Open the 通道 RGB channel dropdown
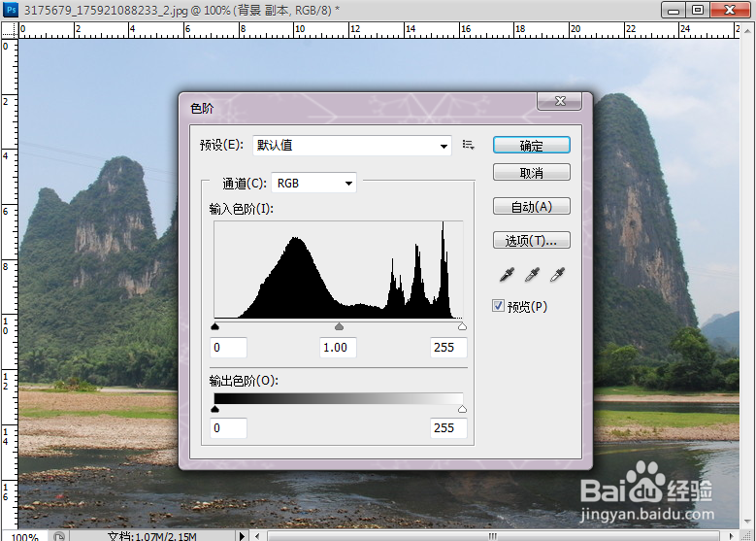The image size is (756, 541). coord(313,183)
